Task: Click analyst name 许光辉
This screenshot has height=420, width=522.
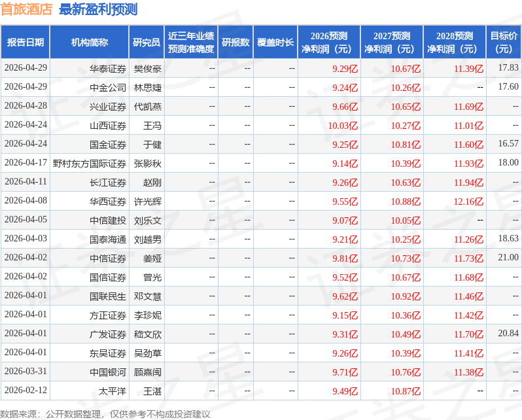Action: 148,201
